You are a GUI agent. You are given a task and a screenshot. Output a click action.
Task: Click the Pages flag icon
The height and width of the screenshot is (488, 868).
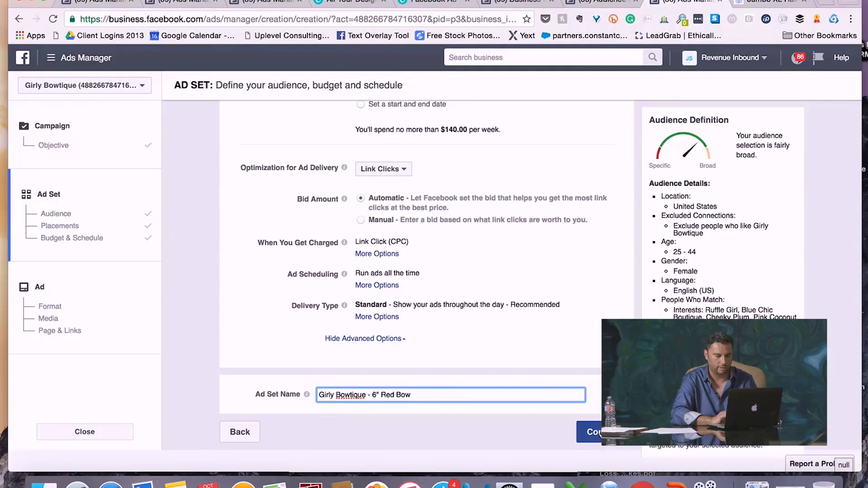[x=818, y=57]
